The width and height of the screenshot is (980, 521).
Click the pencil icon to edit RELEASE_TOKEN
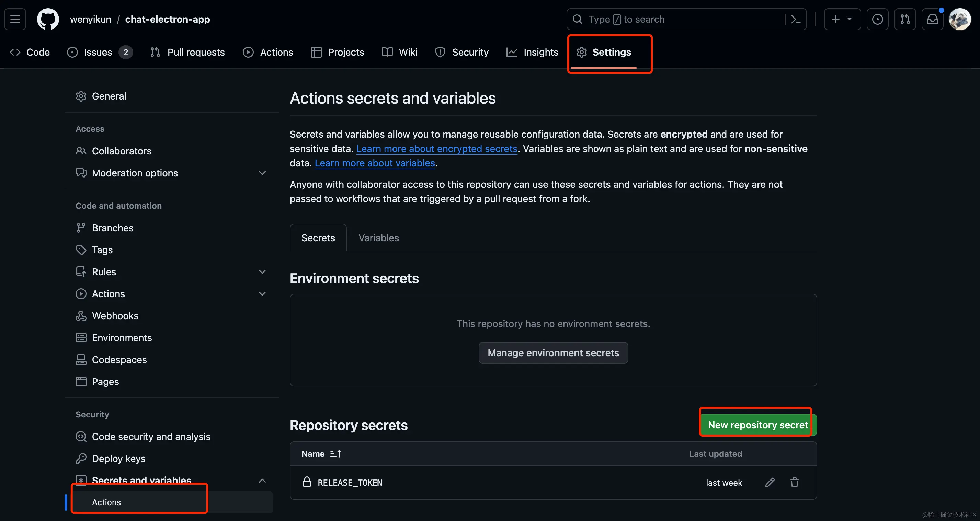(x=770, y=482)
